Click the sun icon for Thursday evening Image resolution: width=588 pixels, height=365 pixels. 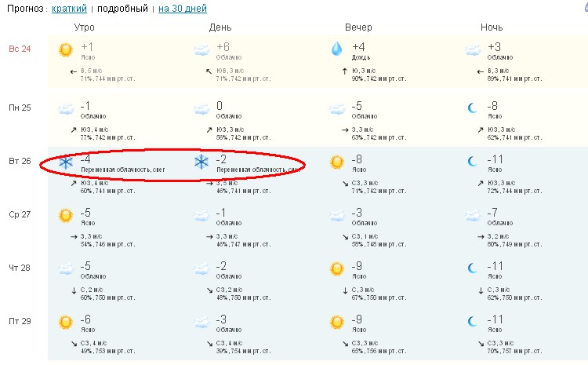coord(336,268)
